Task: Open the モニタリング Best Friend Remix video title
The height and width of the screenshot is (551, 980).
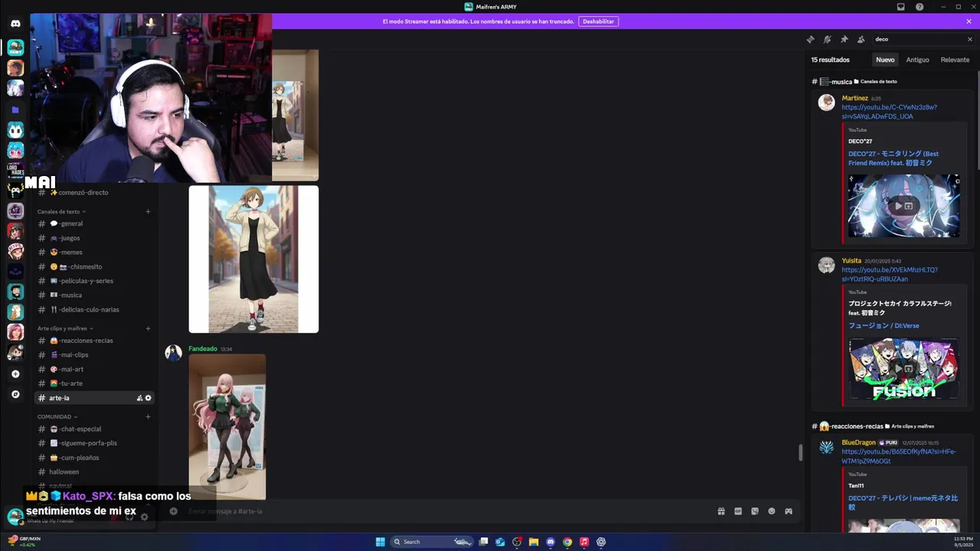Action: pos(893,158)
